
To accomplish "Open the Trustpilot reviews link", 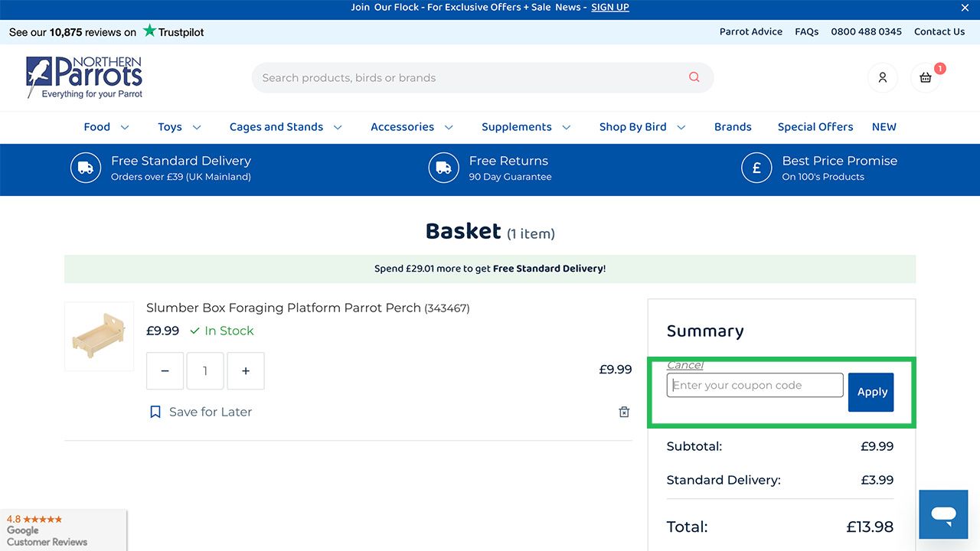I will click(106, 31).
